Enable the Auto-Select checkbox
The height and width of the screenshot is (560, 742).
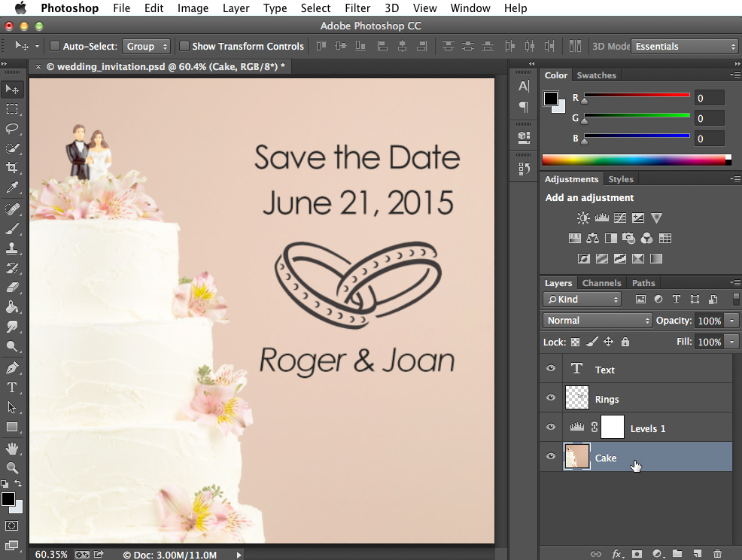54,46
